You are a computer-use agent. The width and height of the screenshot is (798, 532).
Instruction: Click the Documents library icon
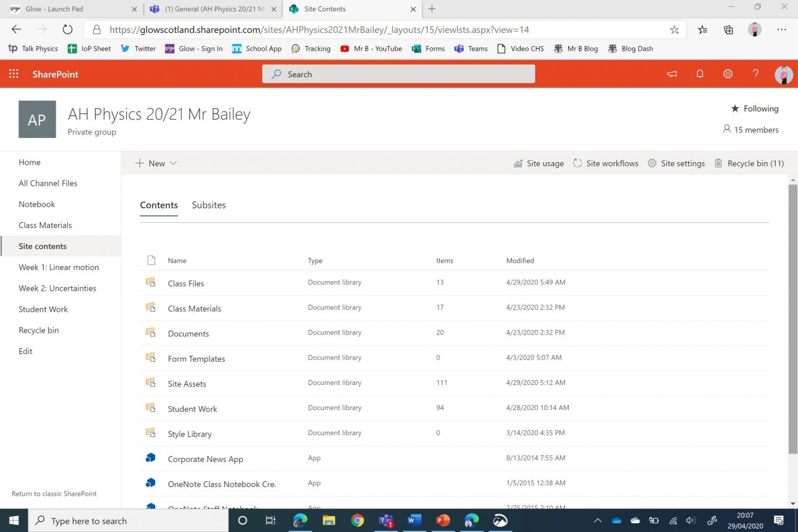coord(151,332)
